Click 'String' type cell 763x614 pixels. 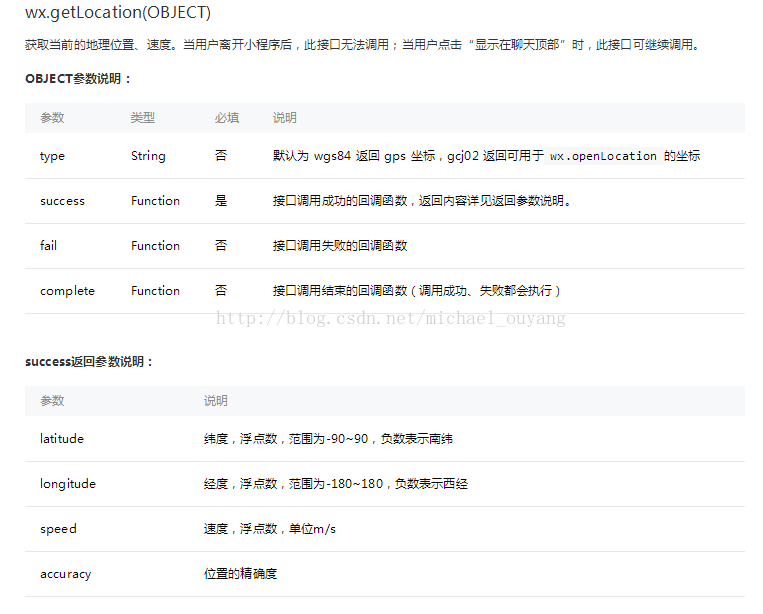point(148,156)
